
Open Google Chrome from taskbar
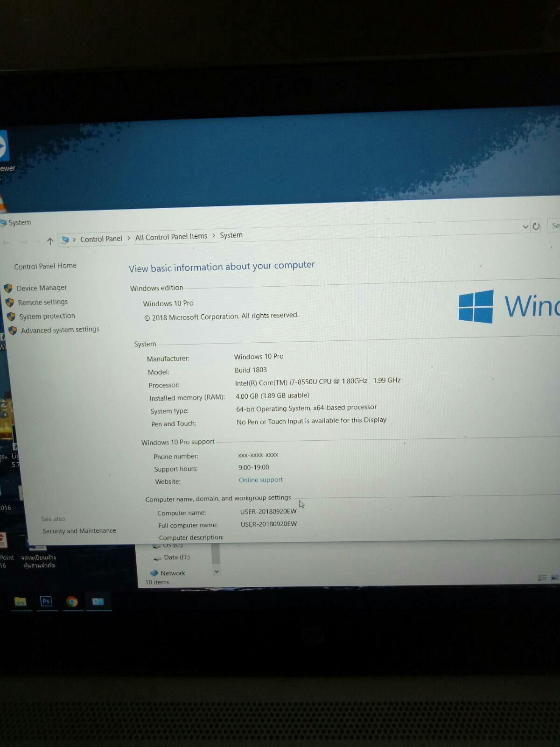coord(72,601)
